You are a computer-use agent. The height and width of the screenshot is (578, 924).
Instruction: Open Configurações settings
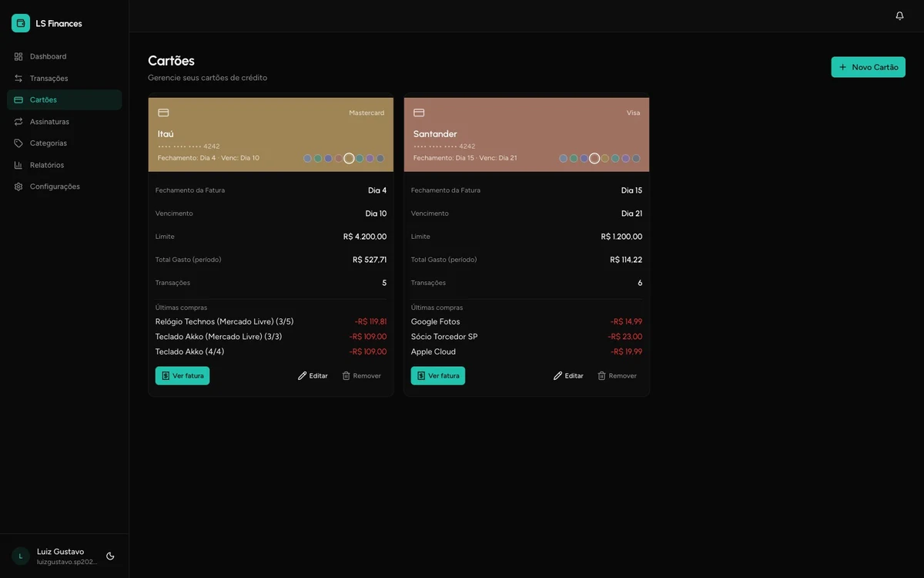coord(65,187)
